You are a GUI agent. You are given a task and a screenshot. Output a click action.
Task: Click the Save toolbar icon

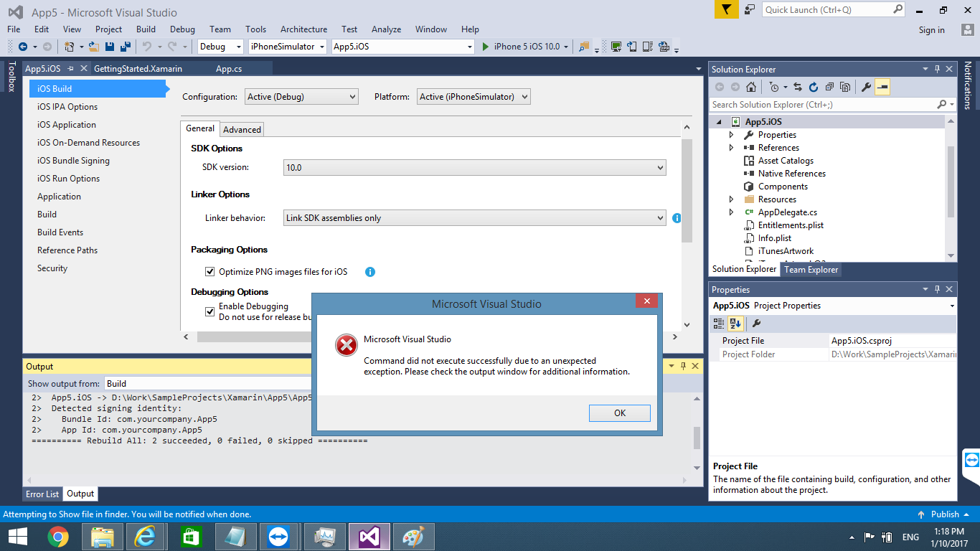click(110, 47)
